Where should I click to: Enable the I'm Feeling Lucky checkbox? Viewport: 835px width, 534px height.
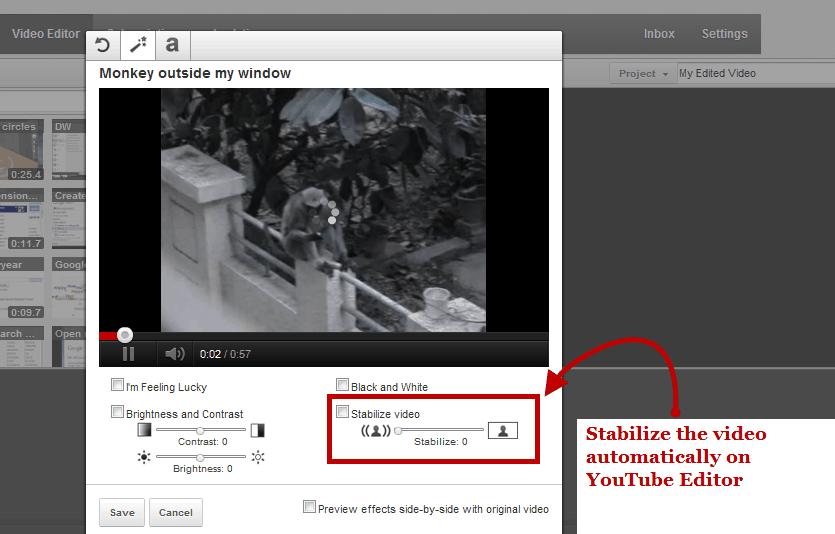(x=118, y=385)
